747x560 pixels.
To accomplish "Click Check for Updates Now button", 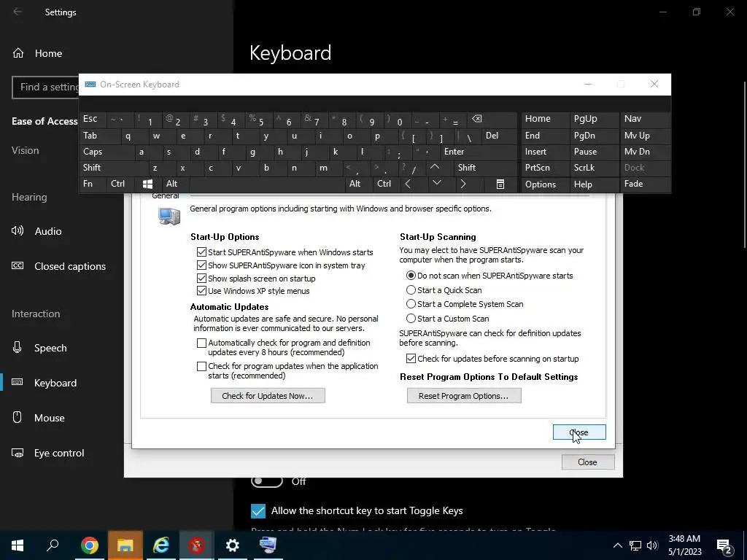I will click(268, 396).
